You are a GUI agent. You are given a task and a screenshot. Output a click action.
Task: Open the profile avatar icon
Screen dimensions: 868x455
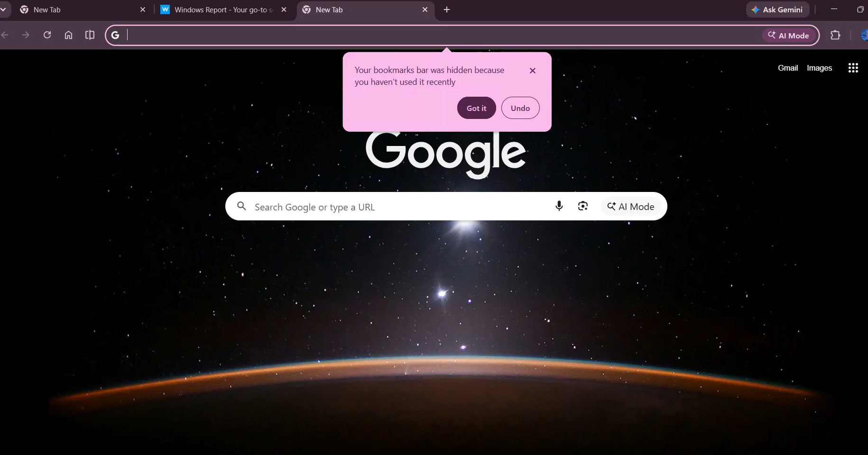click(864, 35)
